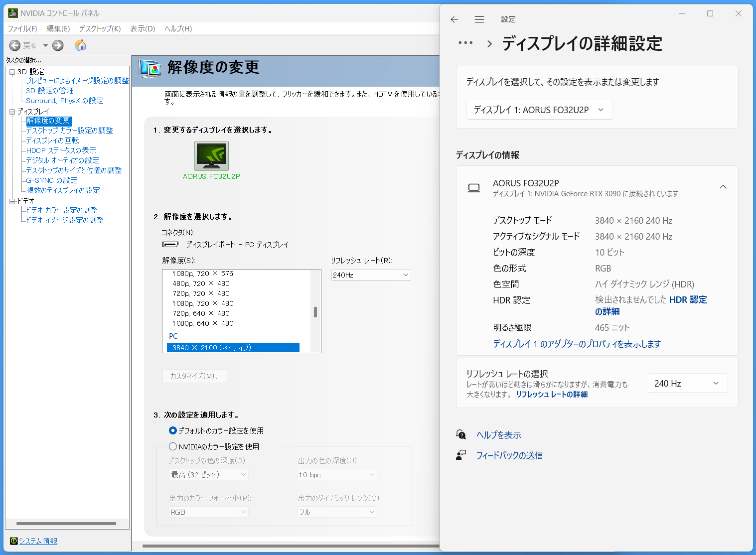Select G-SYNC の設定 tree item
Viewport: 756px width, 555px height.
52,180
